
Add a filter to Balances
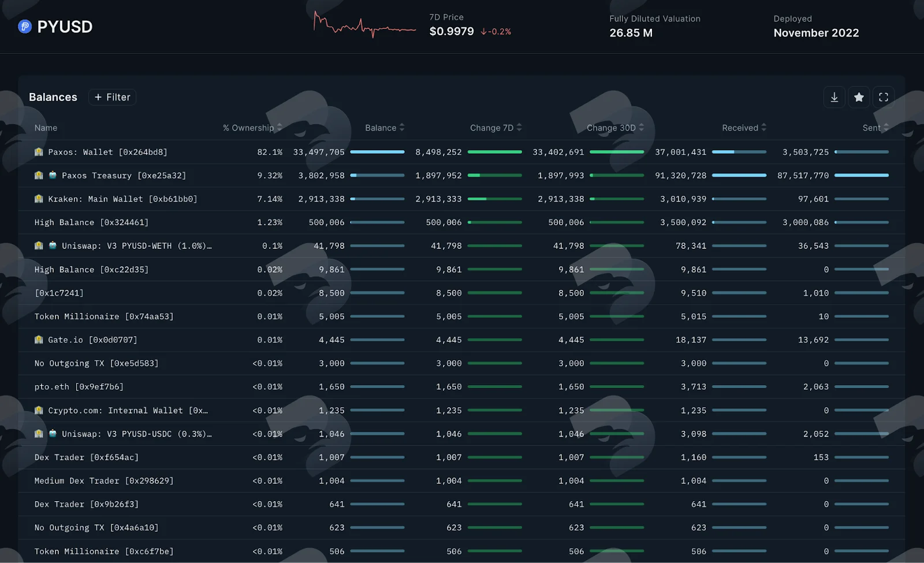(x=113, y=97)
